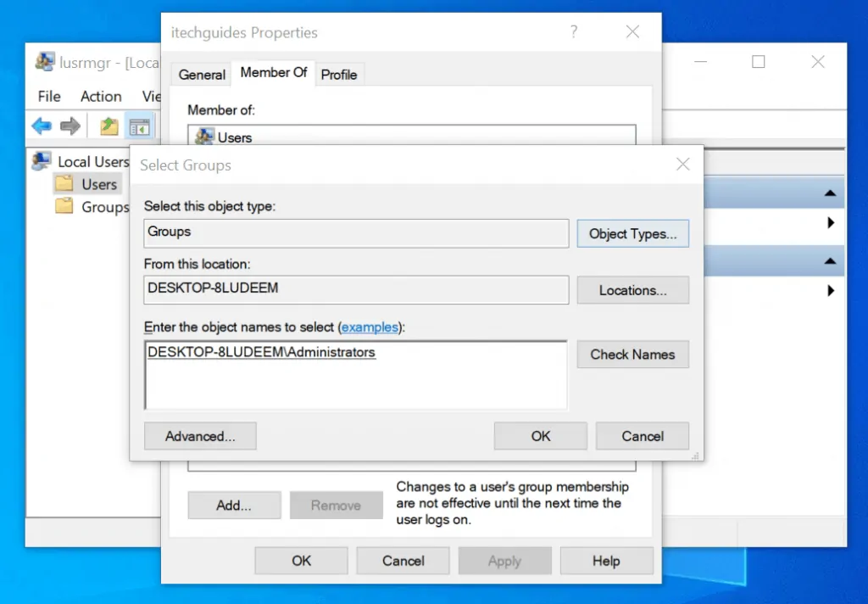Image resolution: width=868 pixels, height=604 pixels.
Task: Switch to the General tab
Action: click(x=202, y=75)
